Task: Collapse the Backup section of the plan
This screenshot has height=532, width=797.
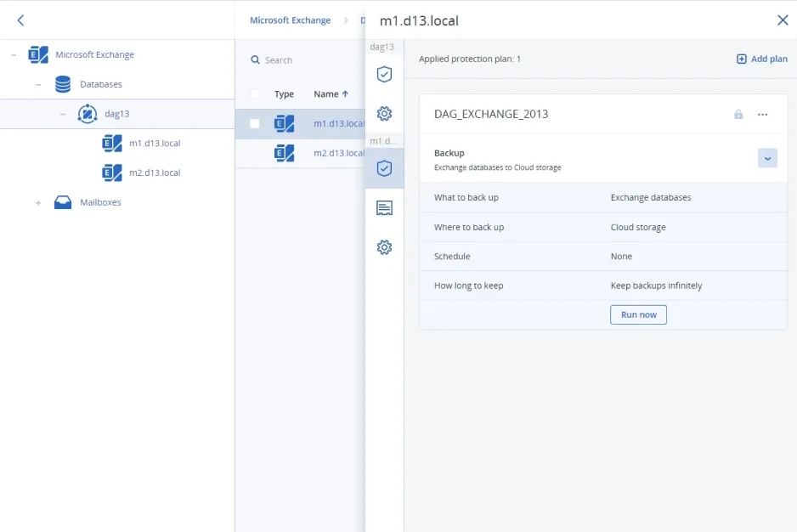Action: [767, 158]
